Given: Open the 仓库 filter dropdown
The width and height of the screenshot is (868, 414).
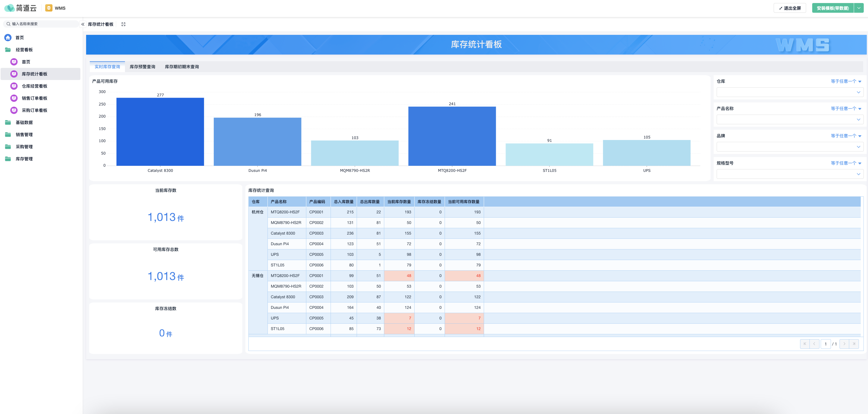Looking at the screenshot, I should (789, 92).
